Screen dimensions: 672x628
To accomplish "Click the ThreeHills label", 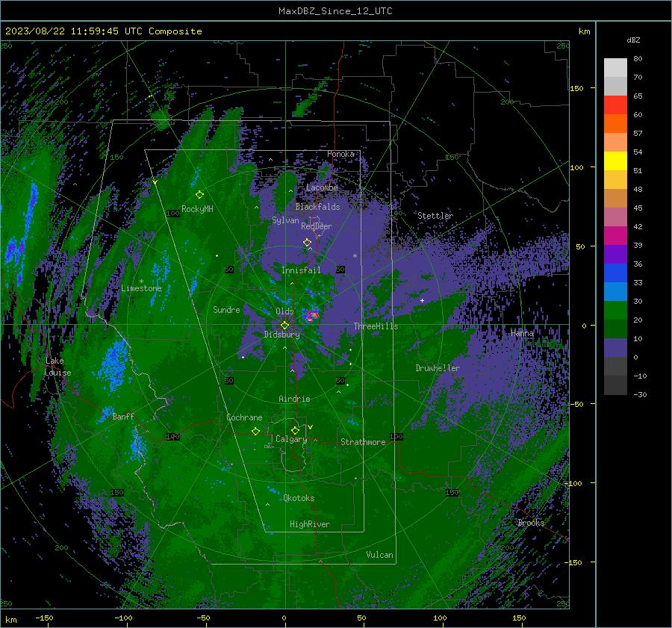I will [376, 326].
